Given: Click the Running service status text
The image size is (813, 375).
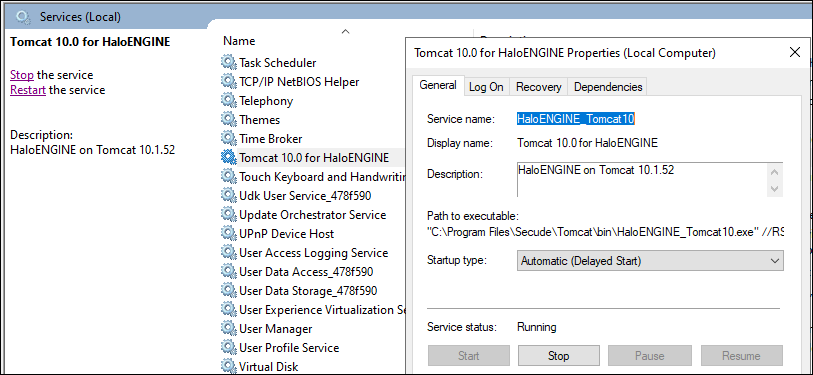Looking at the screenshot, I should click(x=537, y=327).
